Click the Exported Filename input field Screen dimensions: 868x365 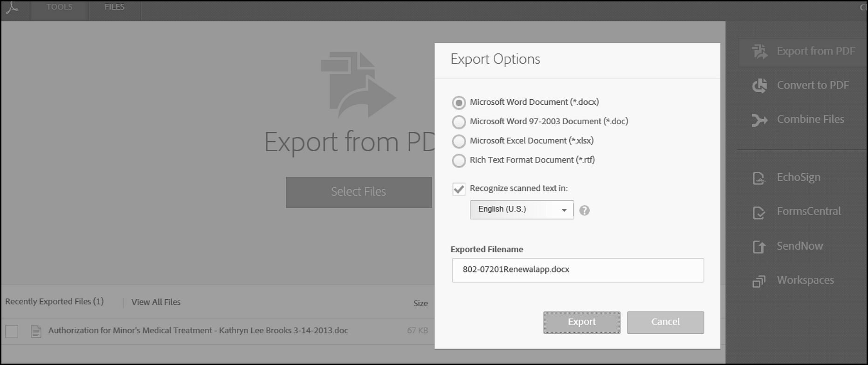(578, 270)
